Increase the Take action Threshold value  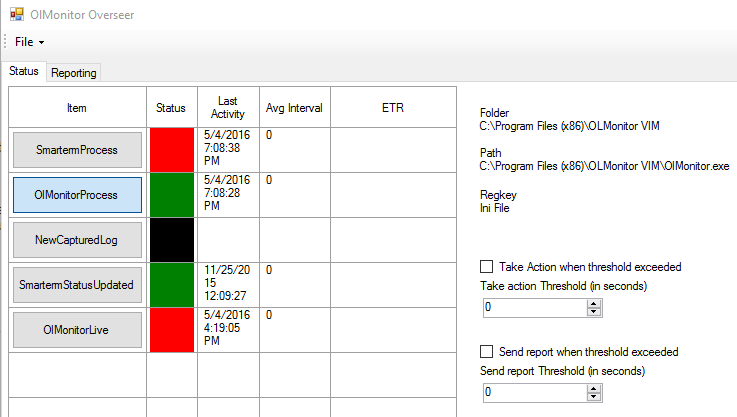pyautogui.click(x=593, y=304)
